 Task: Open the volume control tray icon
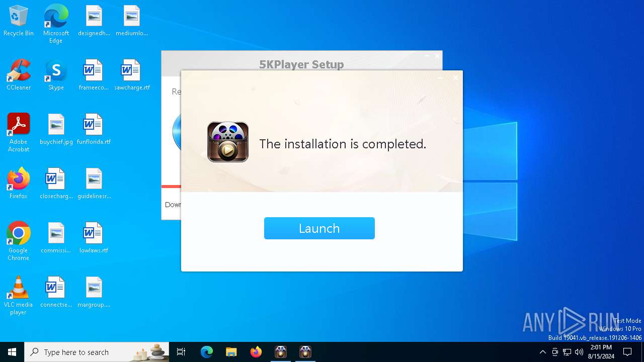click(579, 352)
